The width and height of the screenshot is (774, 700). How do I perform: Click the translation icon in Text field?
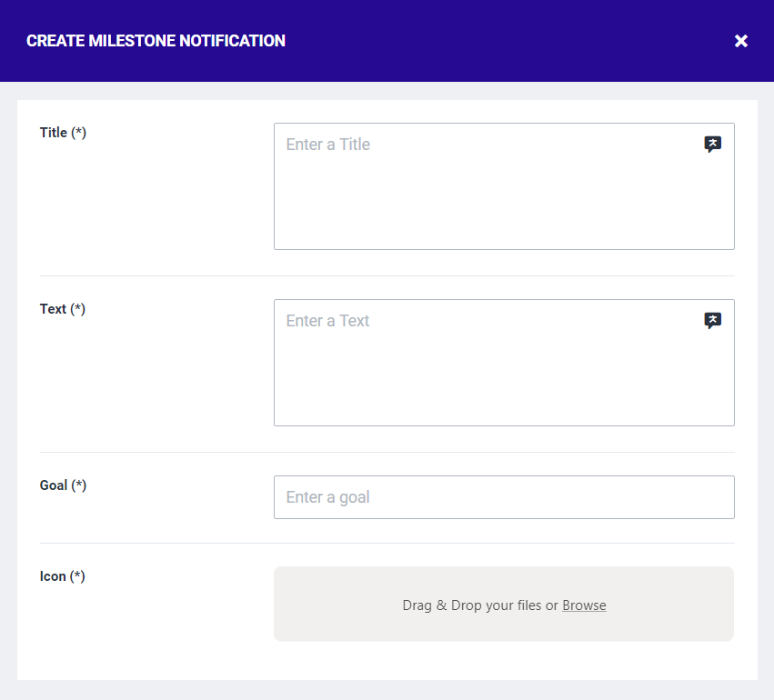[x=713, y=321]
